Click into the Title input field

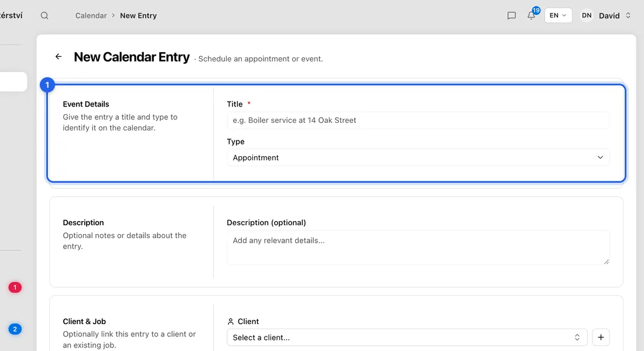(417, 121)
